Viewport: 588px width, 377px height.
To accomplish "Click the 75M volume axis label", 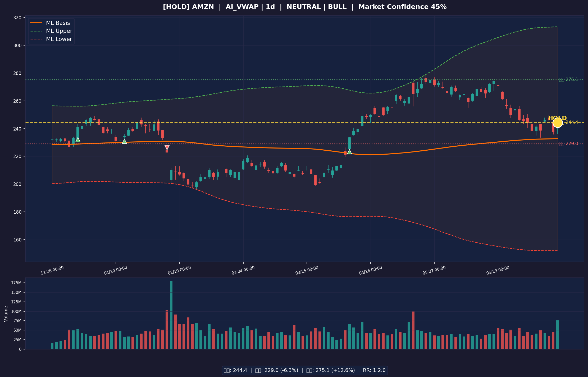I will 17,321.
